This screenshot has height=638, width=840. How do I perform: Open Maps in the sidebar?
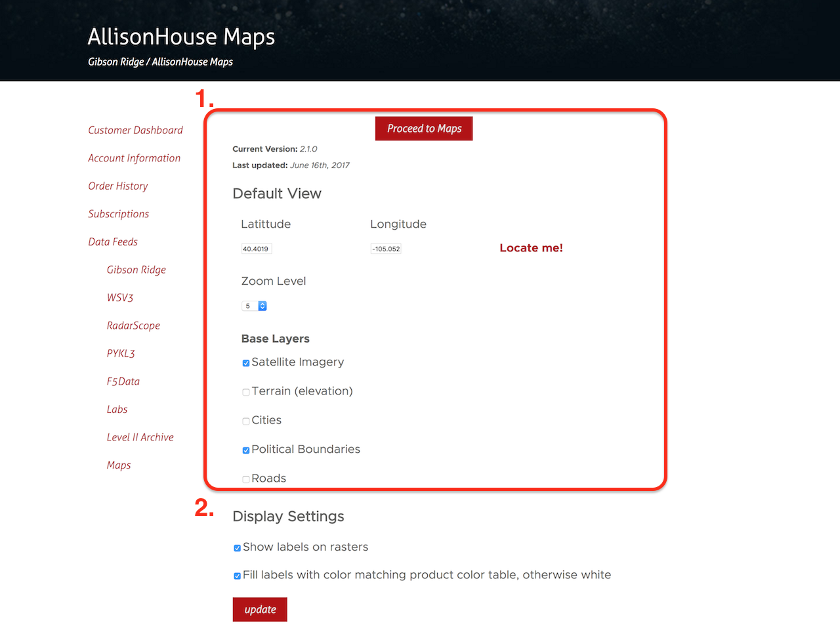tap(119, 465)
